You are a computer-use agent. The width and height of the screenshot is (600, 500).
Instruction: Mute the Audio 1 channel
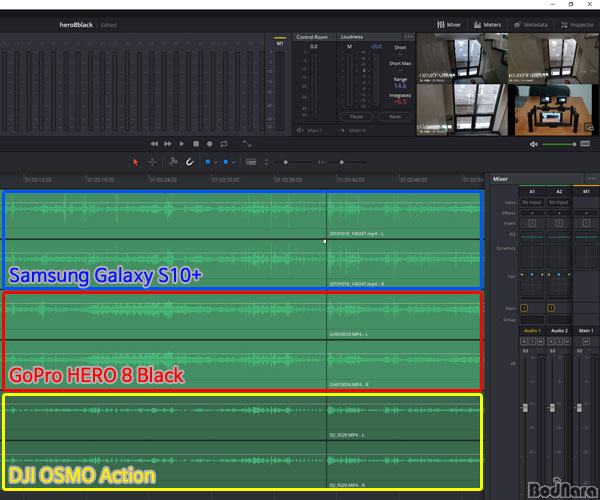(x=540, y=342)
